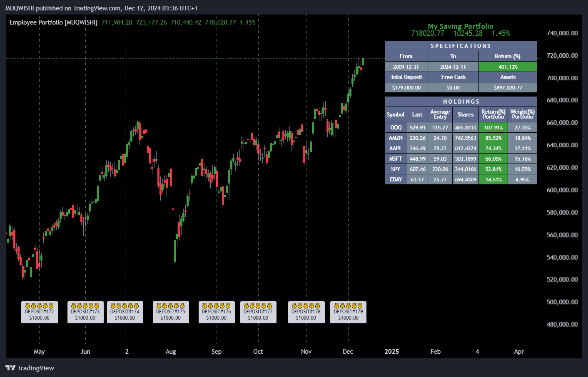Select the DEPOSIT#178 marker label
The height and width of the screenshot is (377, 588).
tap(306, 312)
